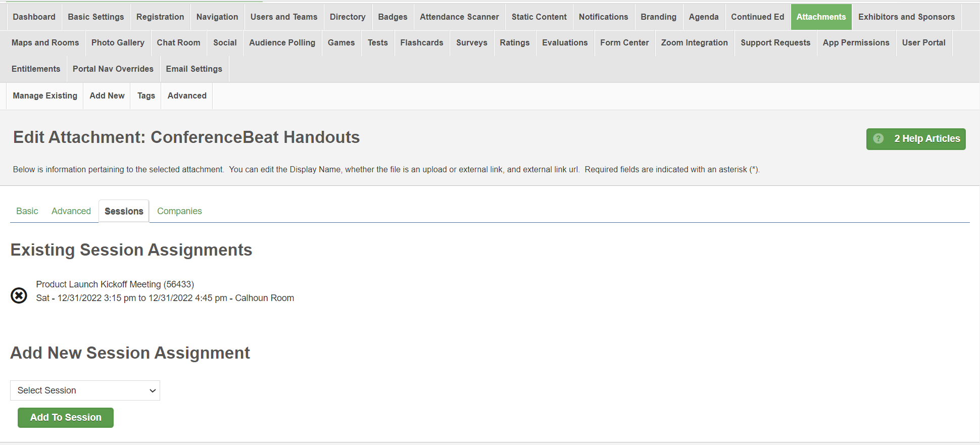Go to Zoom Integration settings
Image resolution: width=980 pixels, height=445 pixels.
pyautogui.click(x=694, y=42)
